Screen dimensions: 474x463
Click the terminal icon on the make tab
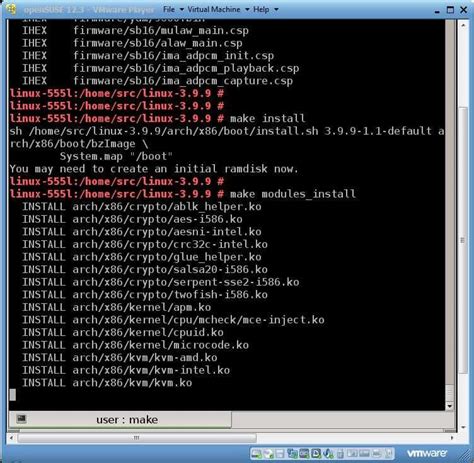[21, 418]
